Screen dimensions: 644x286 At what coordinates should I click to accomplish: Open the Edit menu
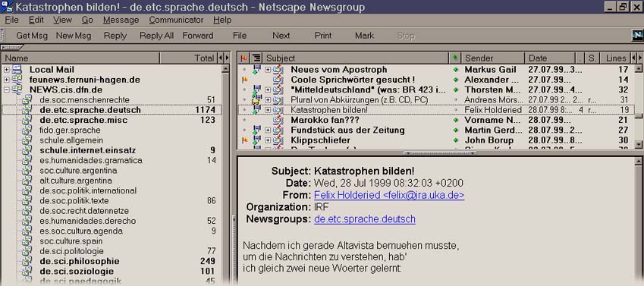pos(36,20)
